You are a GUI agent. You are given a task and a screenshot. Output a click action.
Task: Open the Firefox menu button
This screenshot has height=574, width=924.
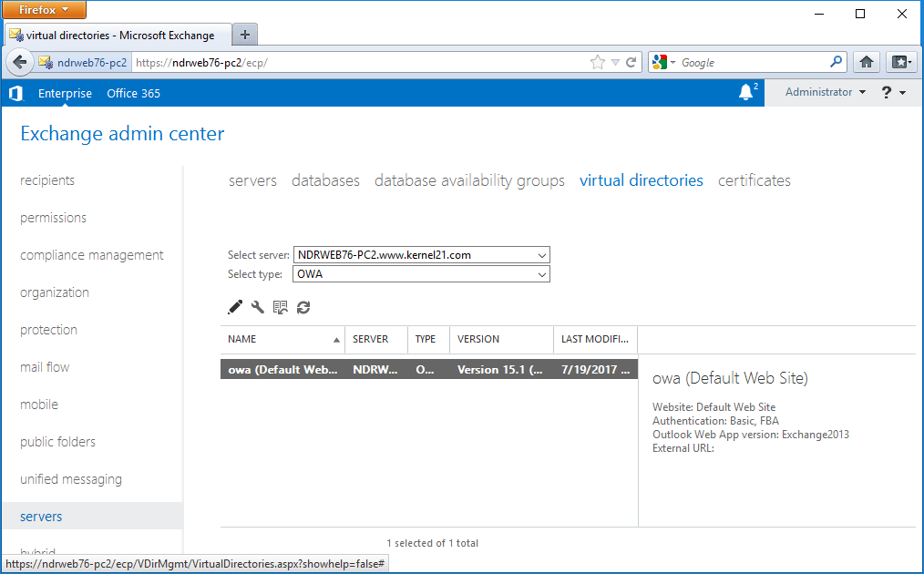click(45, 9)
